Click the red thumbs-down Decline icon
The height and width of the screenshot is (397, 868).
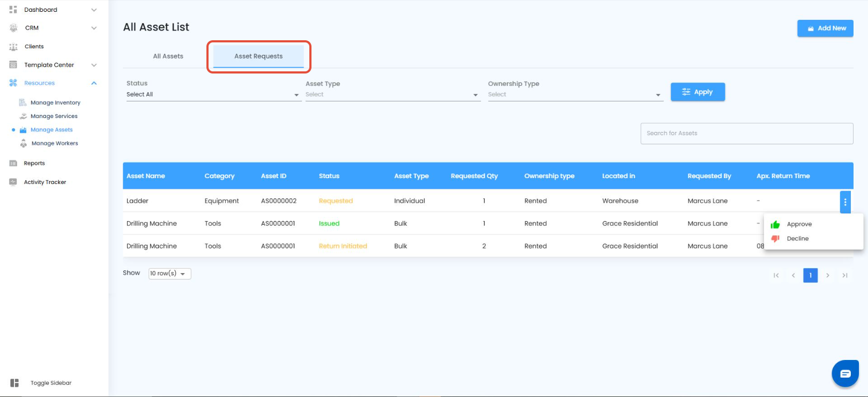click(x=775, y=239)
